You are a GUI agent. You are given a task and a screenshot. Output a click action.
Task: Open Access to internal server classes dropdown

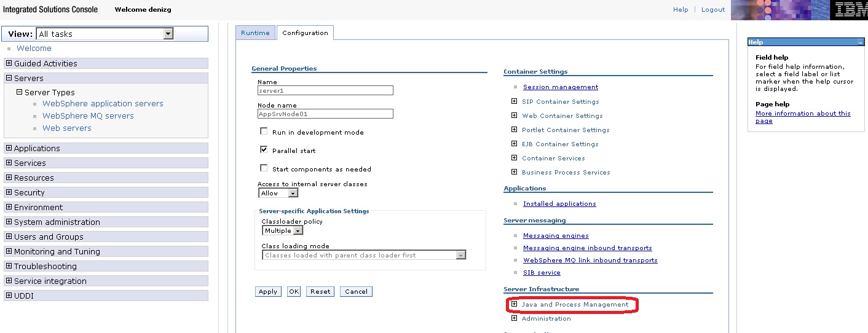coord(293,193)
